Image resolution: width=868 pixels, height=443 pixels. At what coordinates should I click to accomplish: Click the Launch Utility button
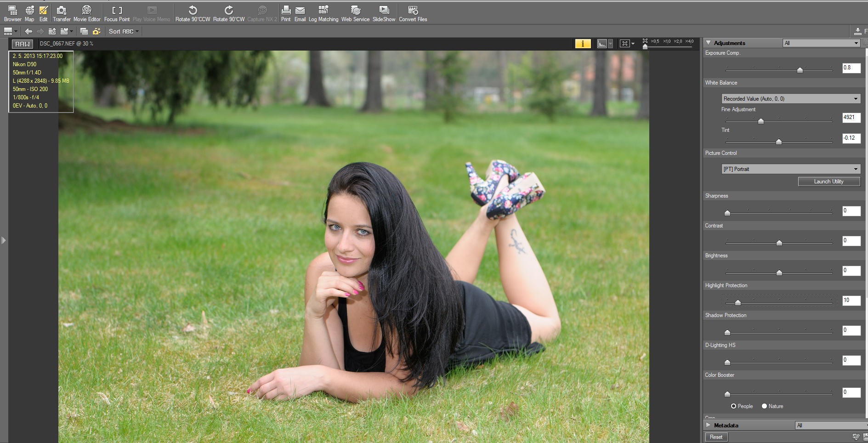828,182
